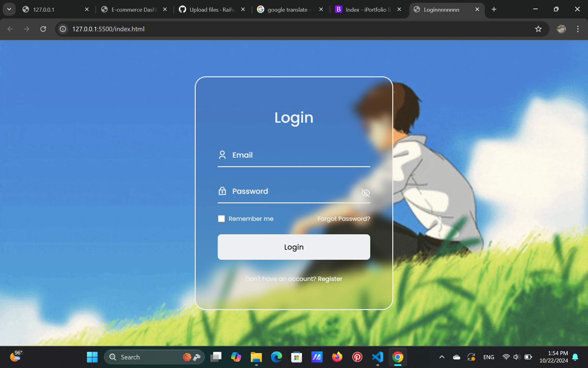
Task: Open the tab search dropdown arrow
Action: click(x=9, y=9)
